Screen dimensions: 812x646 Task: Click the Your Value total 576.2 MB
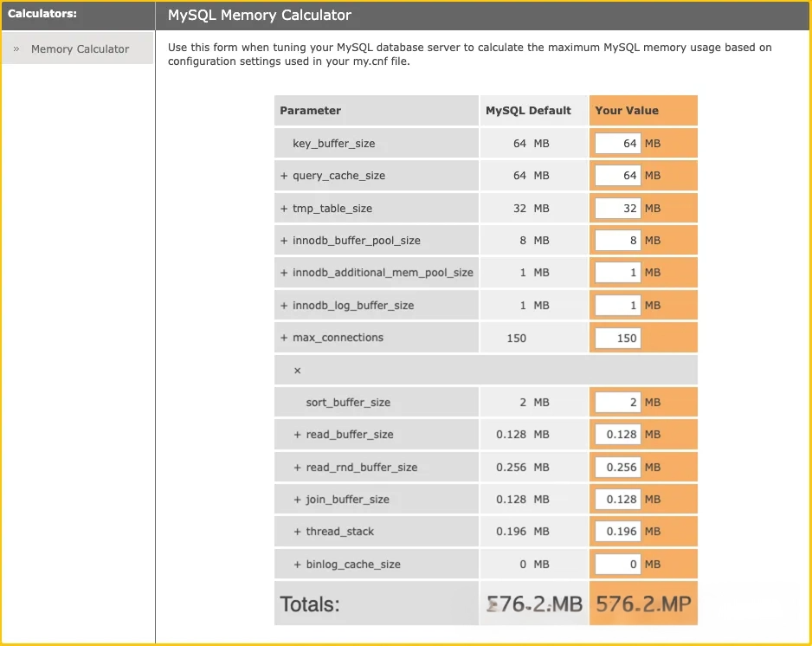(642, 604)
